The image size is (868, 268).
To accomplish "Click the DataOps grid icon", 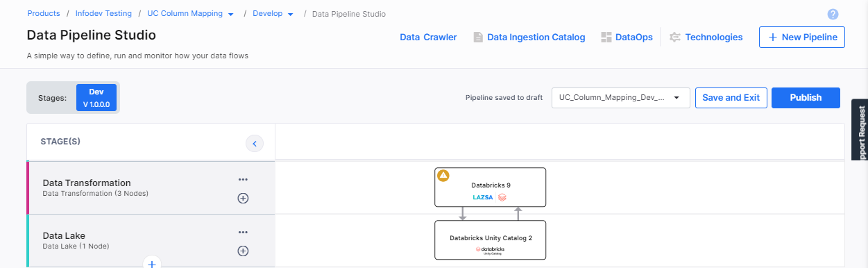I will (606, 37).
